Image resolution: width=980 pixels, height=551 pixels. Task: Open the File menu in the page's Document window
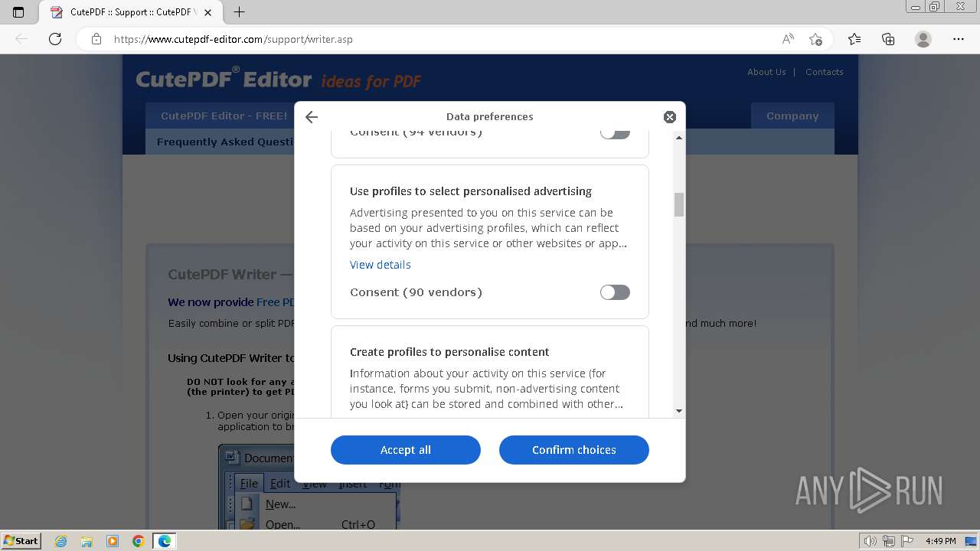point(249,484)
